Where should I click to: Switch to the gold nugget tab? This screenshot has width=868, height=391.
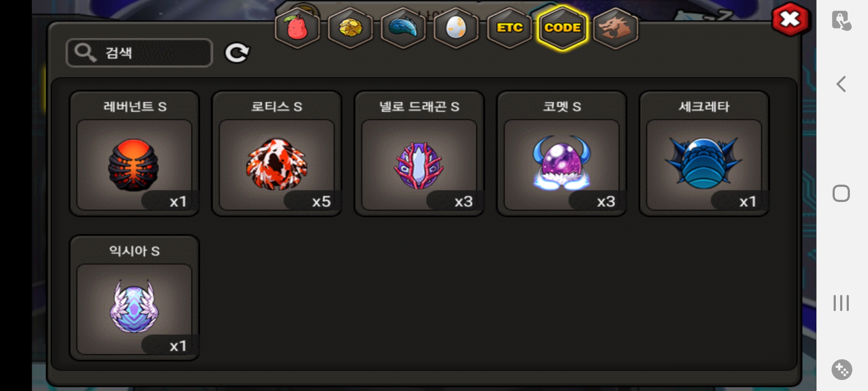(350, 28)
